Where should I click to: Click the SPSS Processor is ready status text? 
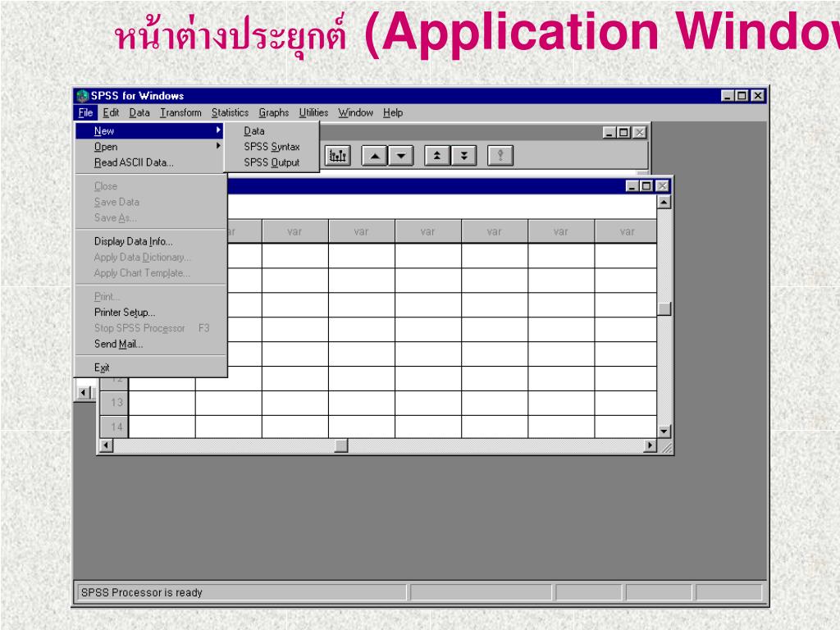point(141,592)
